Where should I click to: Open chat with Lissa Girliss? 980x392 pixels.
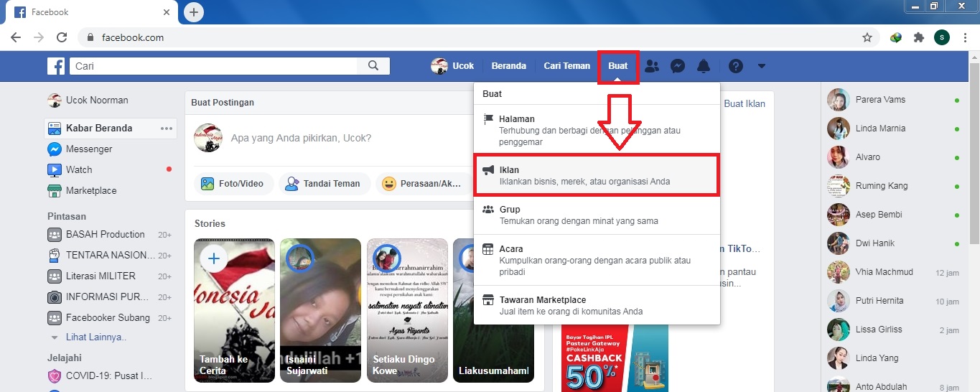[892, 330]
